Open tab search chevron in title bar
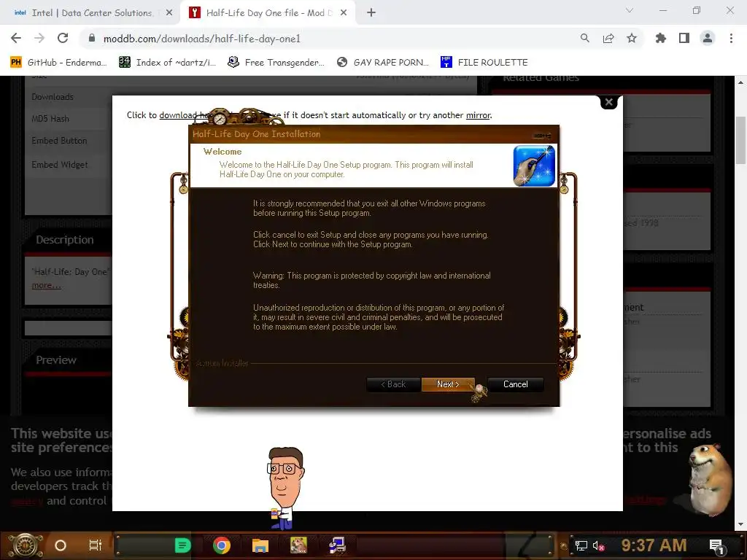The height and width of the screenshot is (560, 747). (x=629, y=10)
